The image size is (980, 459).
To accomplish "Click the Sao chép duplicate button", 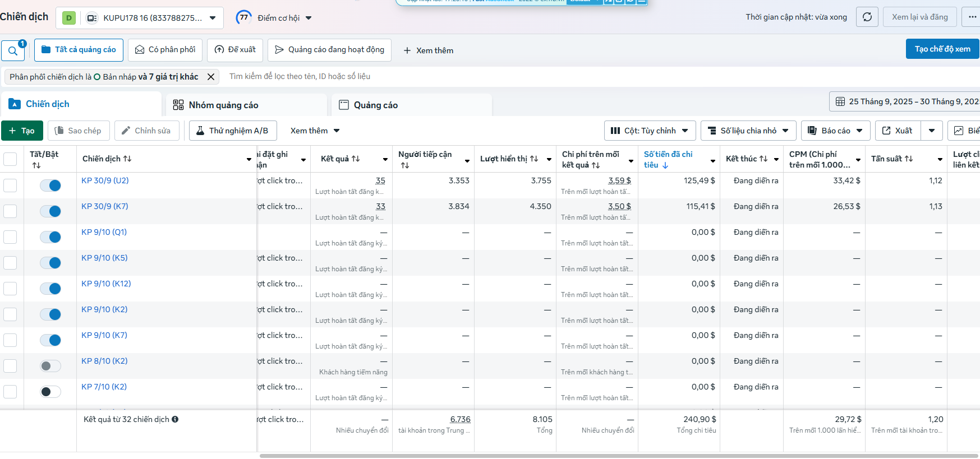I will pyautogui.click(x=78, y=131).
